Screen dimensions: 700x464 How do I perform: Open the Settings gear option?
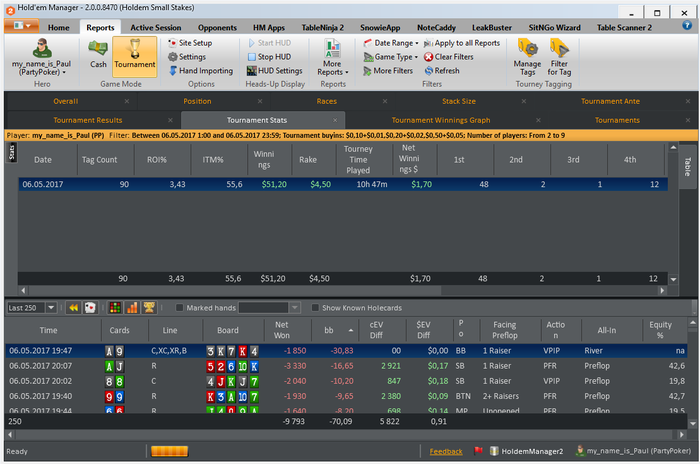tap(187, 57)
